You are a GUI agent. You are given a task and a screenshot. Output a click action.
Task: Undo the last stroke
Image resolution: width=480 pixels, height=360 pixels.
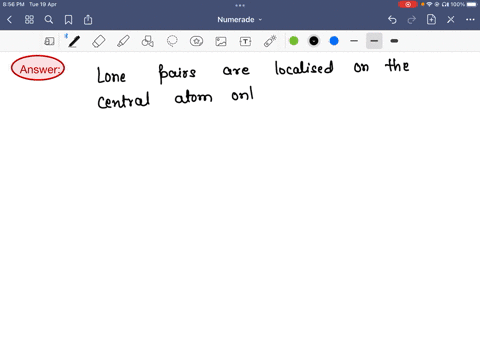pyautogui.click(x=392, y=20)
